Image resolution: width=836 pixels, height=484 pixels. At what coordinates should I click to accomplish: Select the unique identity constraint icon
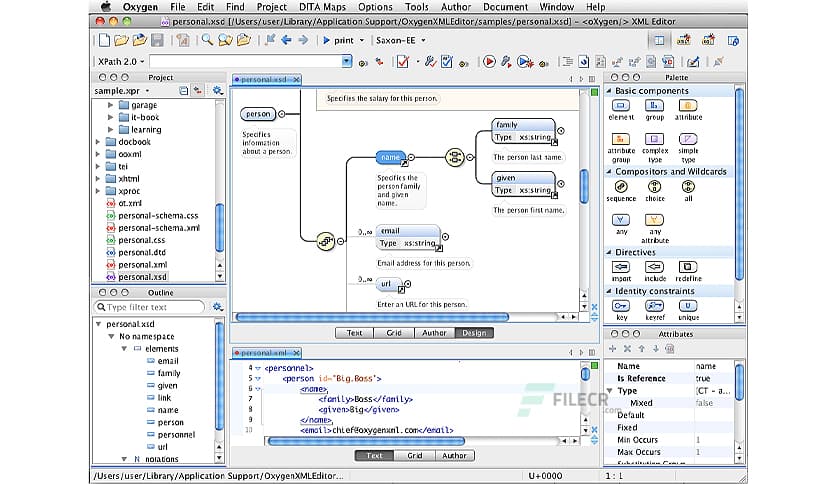[x=688, y=306]
